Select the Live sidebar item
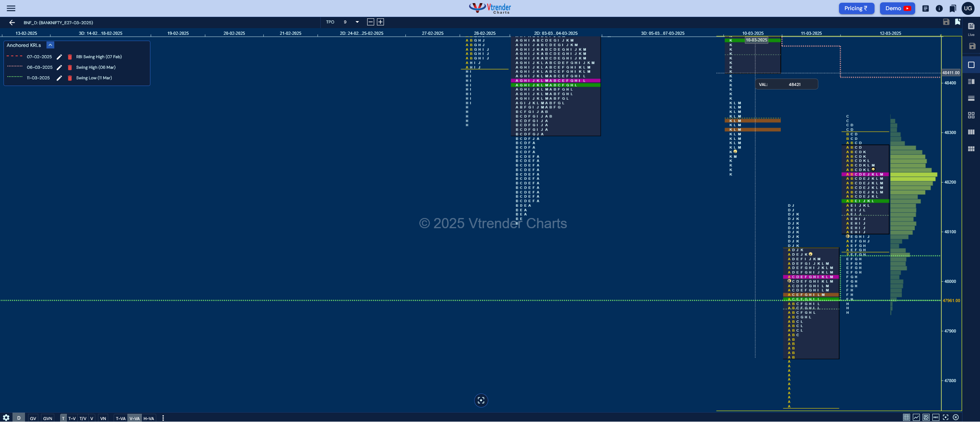This screenshot has height=422, width=980. [x=971, y=29]
